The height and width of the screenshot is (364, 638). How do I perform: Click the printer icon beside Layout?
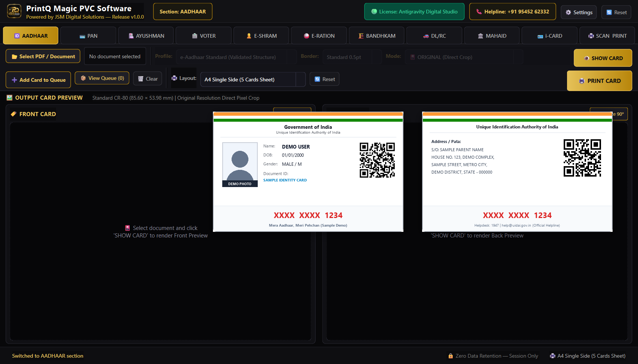(174, 78)
